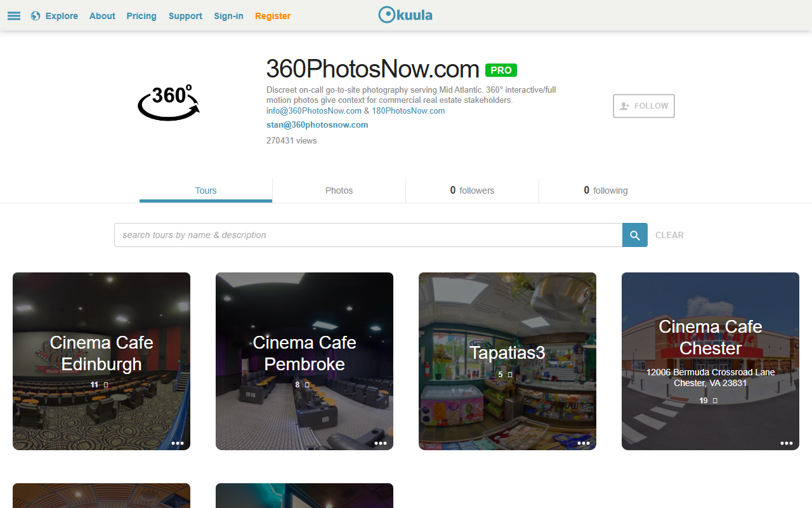Click photo count icon on Cinema Cafe Chester

point(715,401)
